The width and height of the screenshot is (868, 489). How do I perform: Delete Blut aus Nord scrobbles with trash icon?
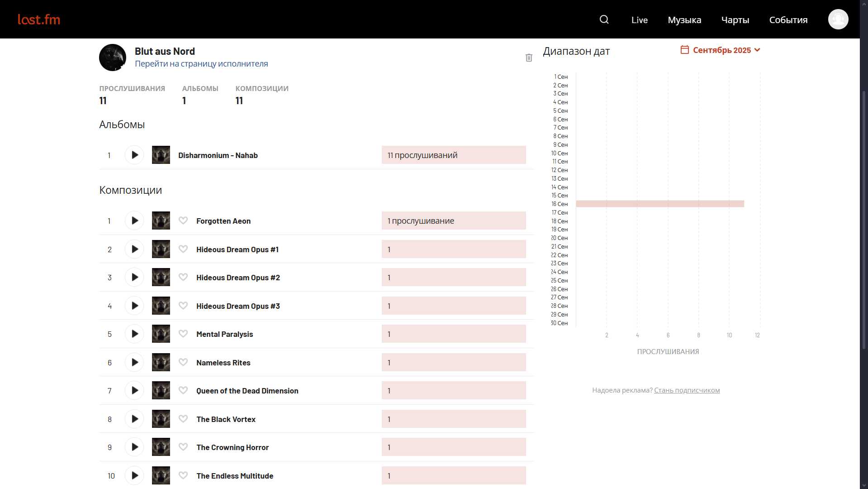tap(529, 58)
